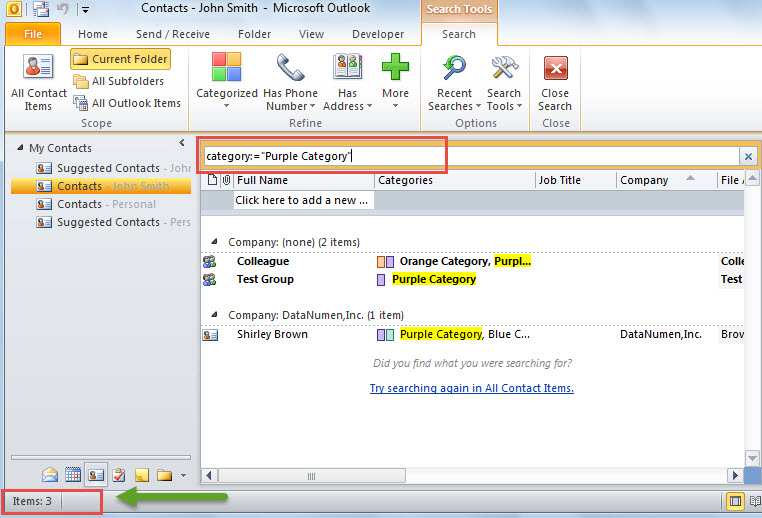Open the Categorized refine dropdown
This screenshot has width=762, height=518.
pyautogui.click(x=226, y=81)
